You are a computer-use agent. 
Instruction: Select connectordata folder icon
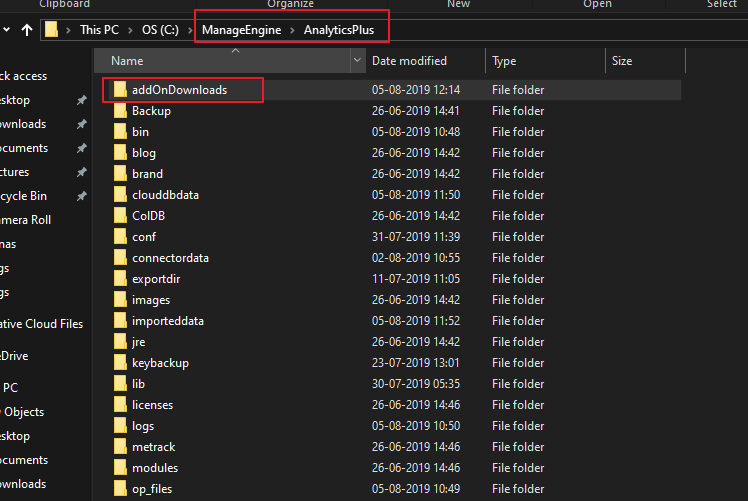(x=120, y=258)
